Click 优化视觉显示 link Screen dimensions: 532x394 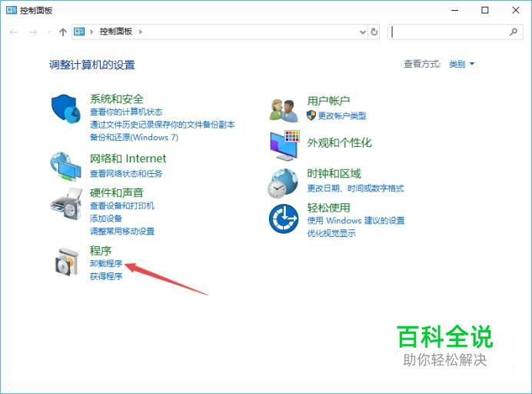tap(331, 233)
